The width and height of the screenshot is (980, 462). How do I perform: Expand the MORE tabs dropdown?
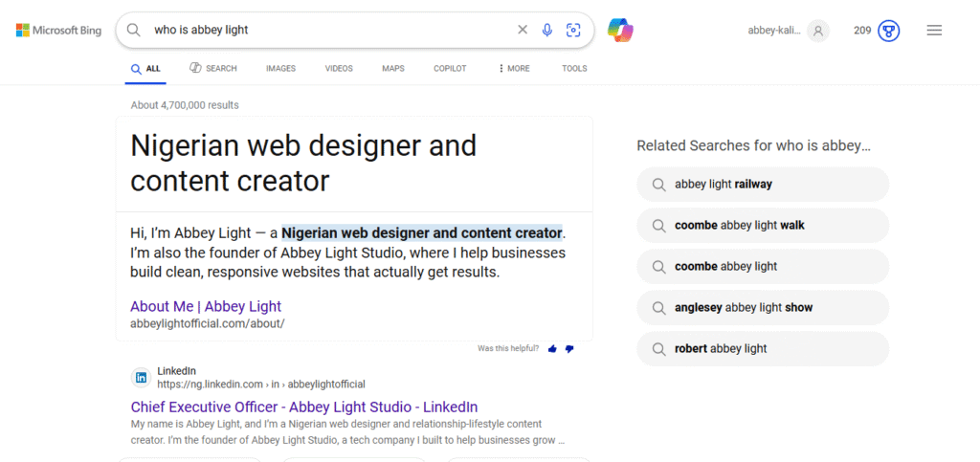pyautogui.click(x=514, y=69)
